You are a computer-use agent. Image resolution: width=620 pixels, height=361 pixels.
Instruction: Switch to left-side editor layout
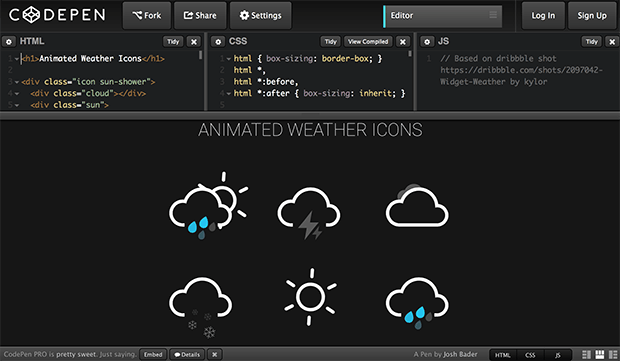pos(587,355)
